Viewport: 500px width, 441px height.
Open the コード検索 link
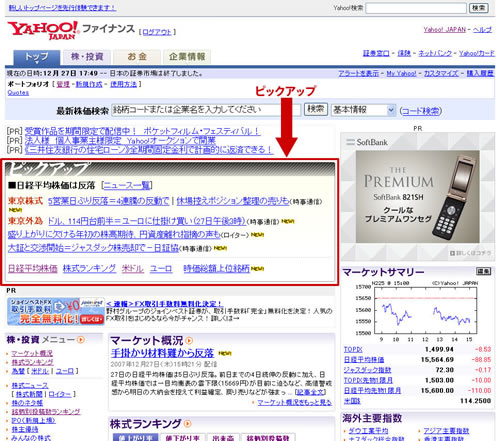pyautogui.click(x=421, y=111)
